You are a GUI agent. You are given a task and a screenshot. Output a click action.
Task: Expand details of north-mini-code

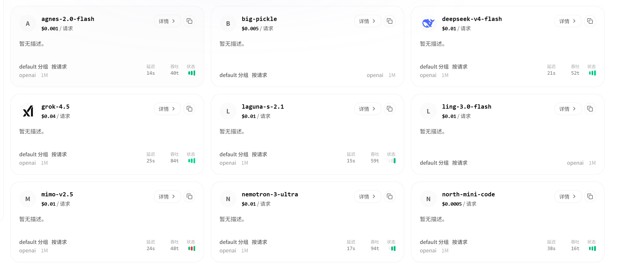(568, 197)
